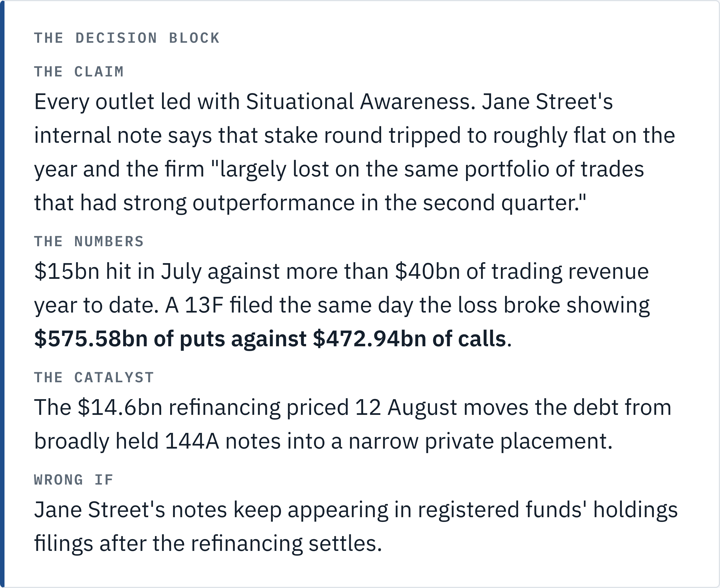Select the label THE CLAIM
Screen dimensions: 720x588
[x=79, y=72]
